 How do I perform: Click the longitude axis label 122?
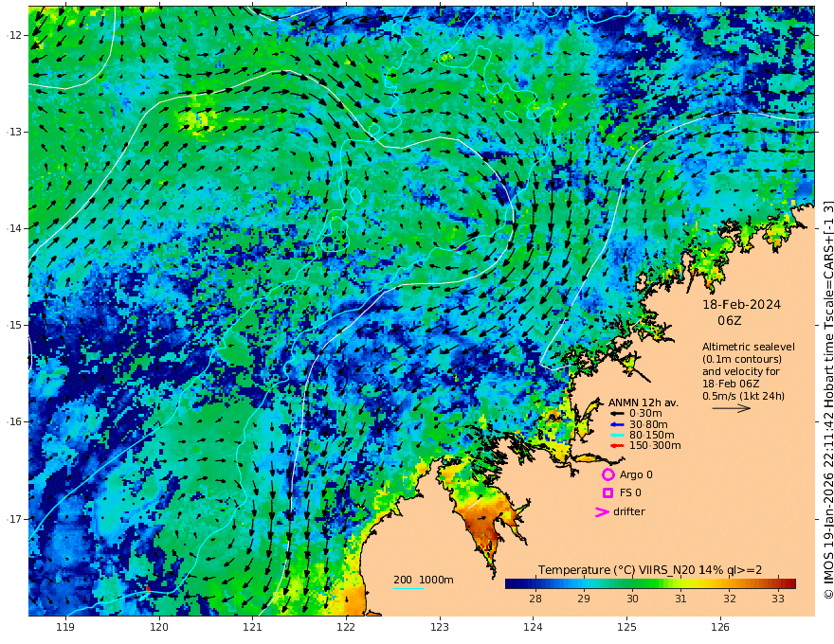tap(346, 627)
